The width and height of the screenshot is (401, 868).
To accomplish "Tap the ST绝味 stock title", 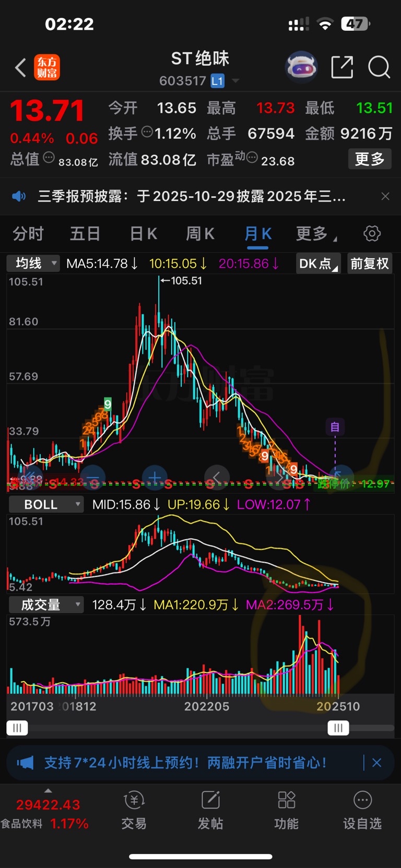I will pyautogui.click(x=200, y=58).
